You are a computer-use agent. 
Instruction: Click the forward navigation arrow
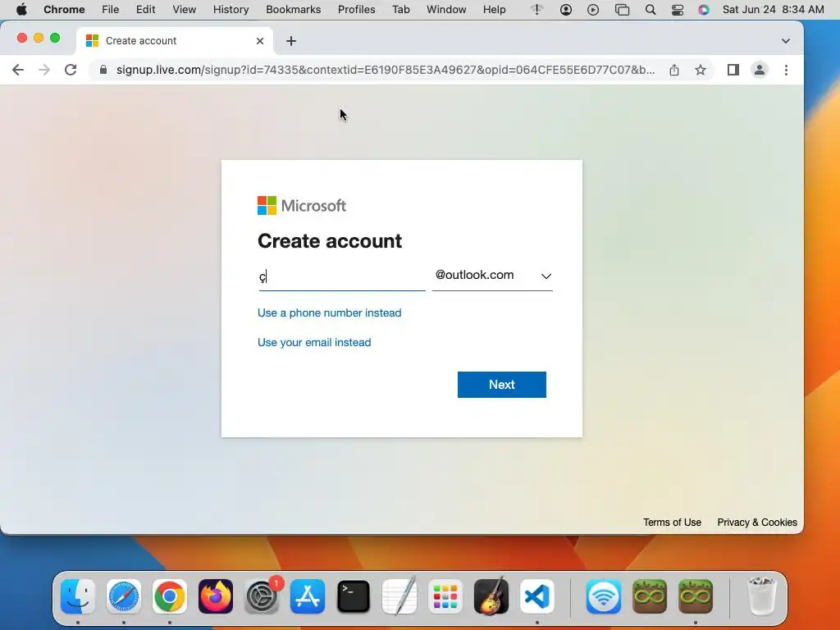click(44, 70)
